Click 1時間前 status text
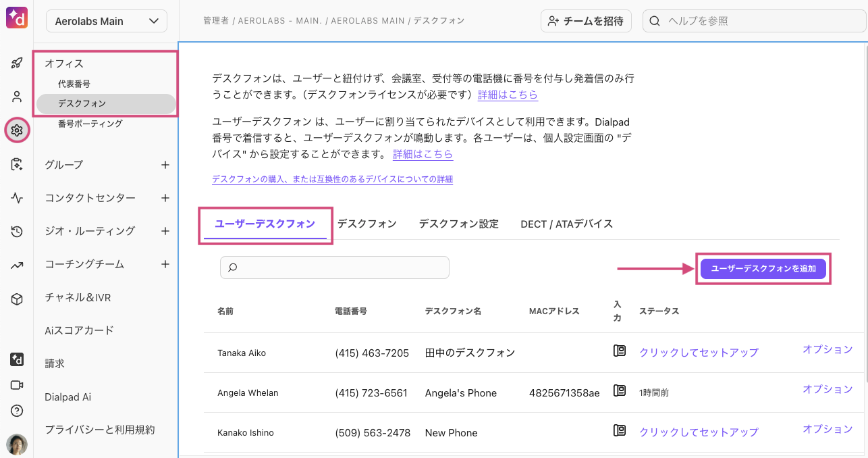The width and height of the screenshot is (868, 458). tap(654, 392)
